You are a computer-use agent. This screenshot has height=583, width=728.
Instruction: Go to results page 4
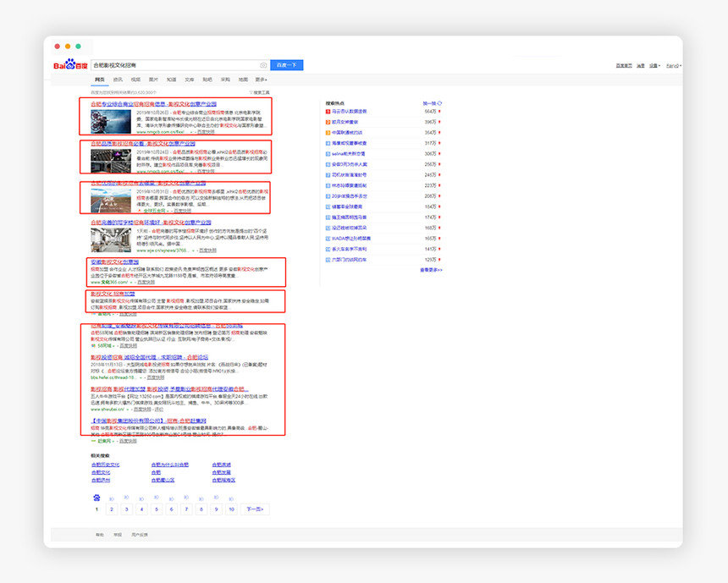(141, 509)
